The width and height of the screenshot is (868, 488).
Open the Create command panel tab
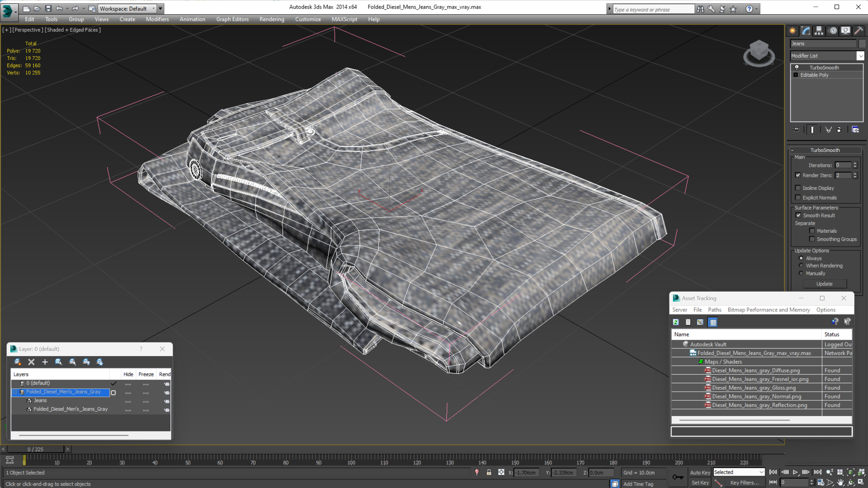click(792, 31)
